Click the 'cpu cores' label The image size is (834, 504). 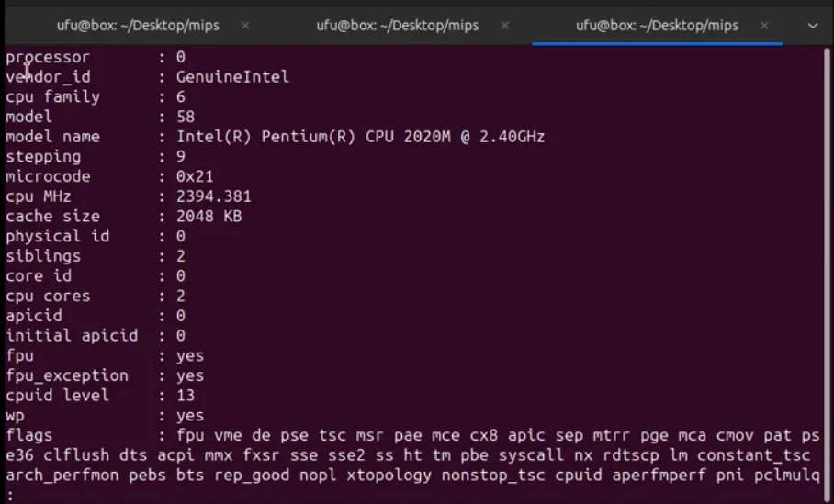[x=48, y=297]
